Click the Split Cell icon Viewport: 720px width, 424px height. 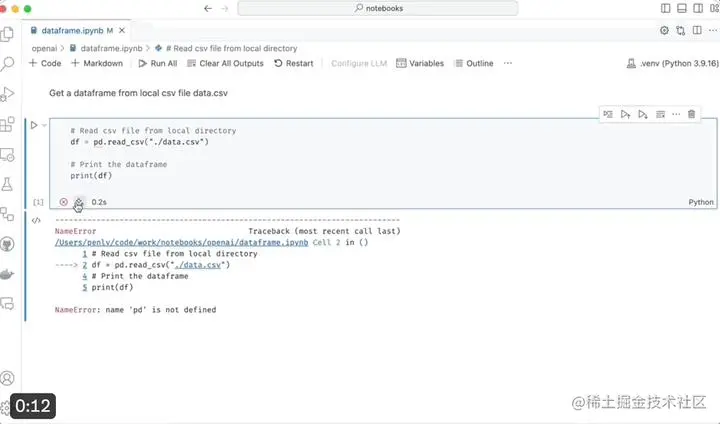pyautogui.click(x=660, y=114)
